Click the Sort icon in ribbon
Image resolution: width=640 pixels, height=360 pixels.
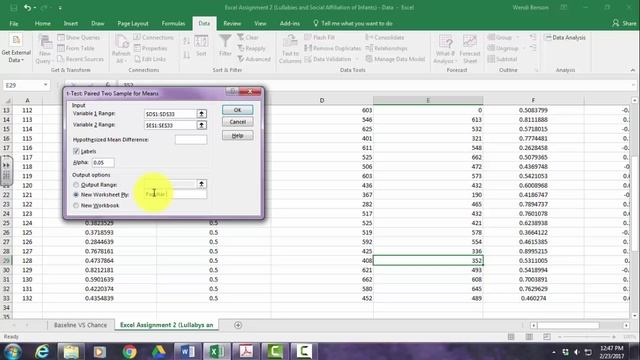pyautogui.click(x=201, y=42)
